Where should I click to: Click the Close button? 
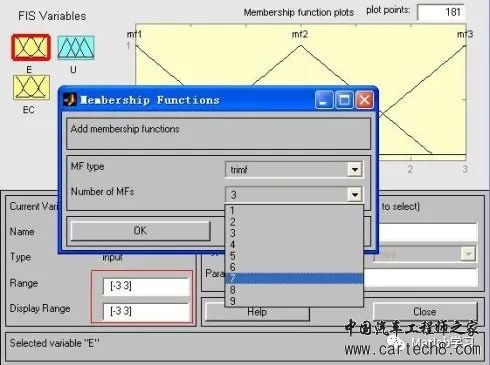[x=425, y=312]
